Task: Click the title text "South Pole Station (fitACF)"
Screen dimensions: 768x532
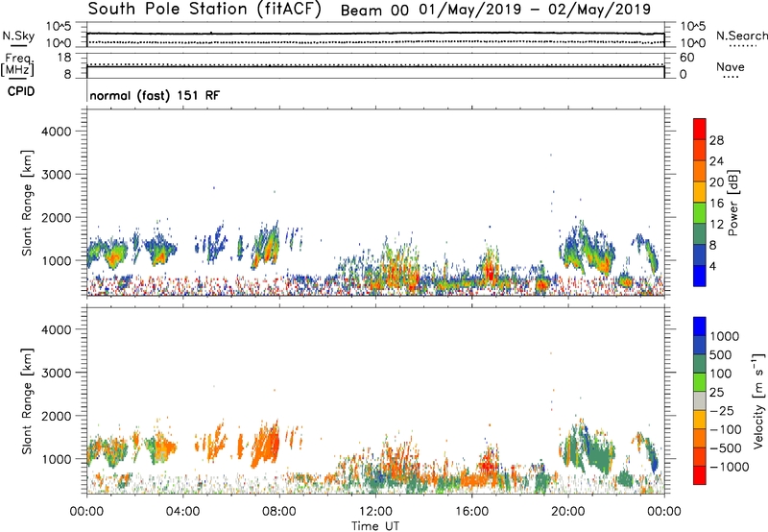Action: pyautogui.click(x=204, y=10)
